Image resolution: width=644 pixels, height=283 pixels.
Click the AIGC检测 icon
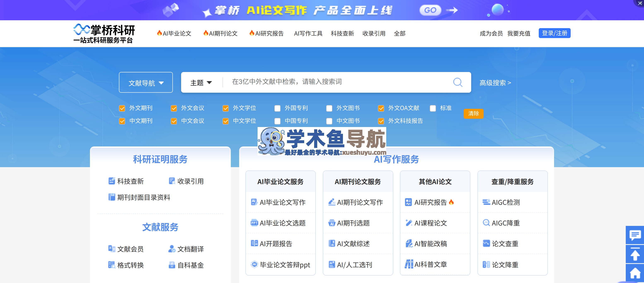click(x=486, y=202)
